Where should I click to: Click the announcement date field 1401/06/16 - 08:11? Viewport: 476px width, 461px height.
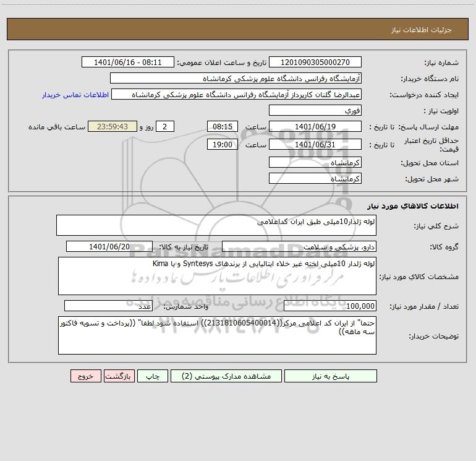tap(128, 62)
